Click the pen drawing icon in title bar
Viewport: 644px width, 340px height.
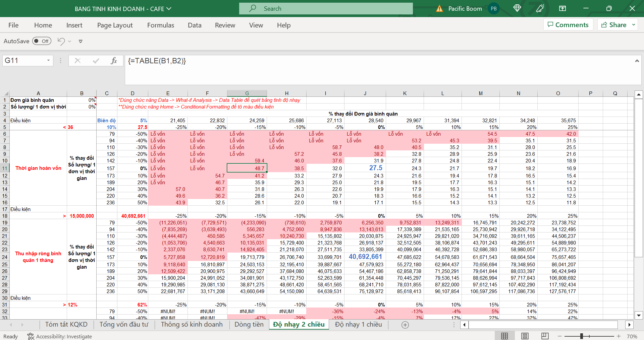[540, 8]
